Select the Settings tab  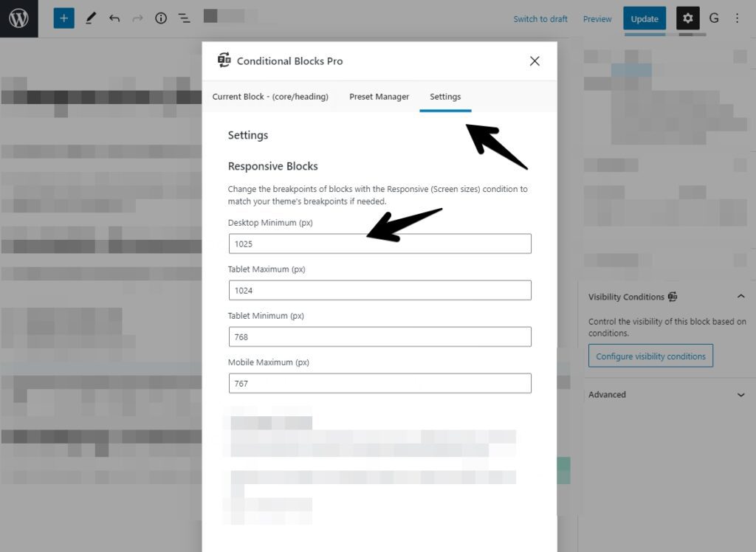(445, 97)
